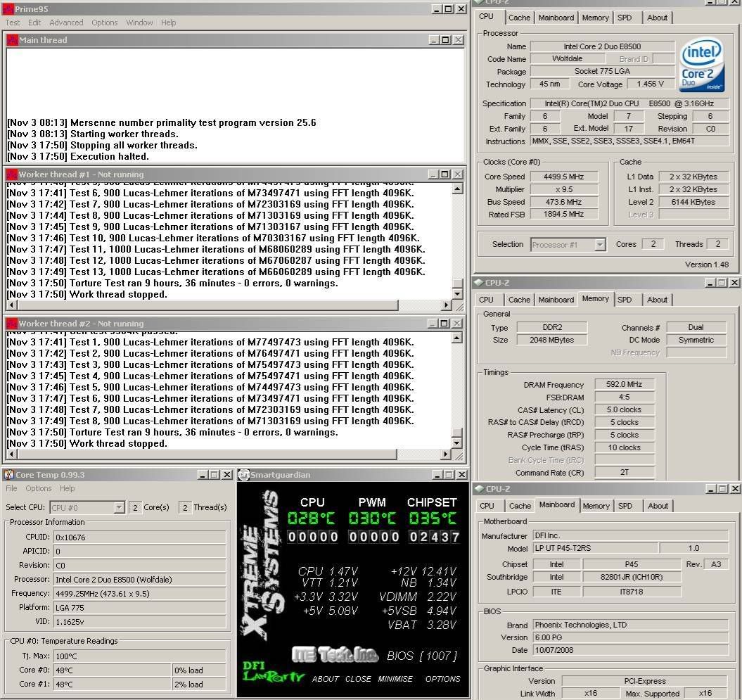Click the BIOS Date field 10/07/2008
This screenshot has height=700, width=742.
point(630,650)
